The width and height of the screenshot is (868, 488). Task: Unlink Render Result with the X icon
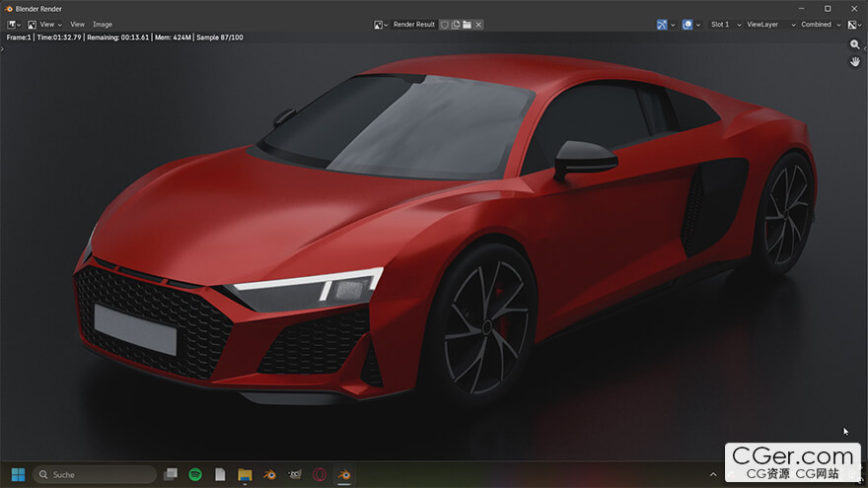pos(478,25)
